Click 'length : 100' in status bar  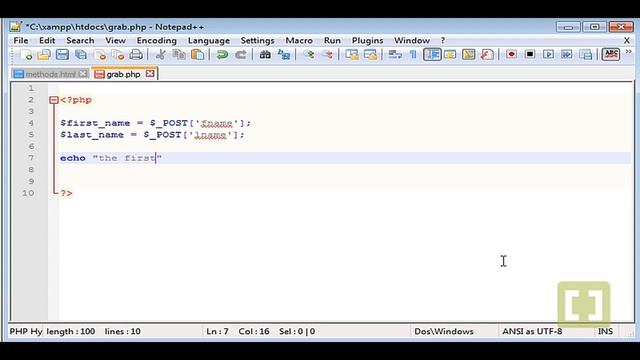(x=71, y=331)
